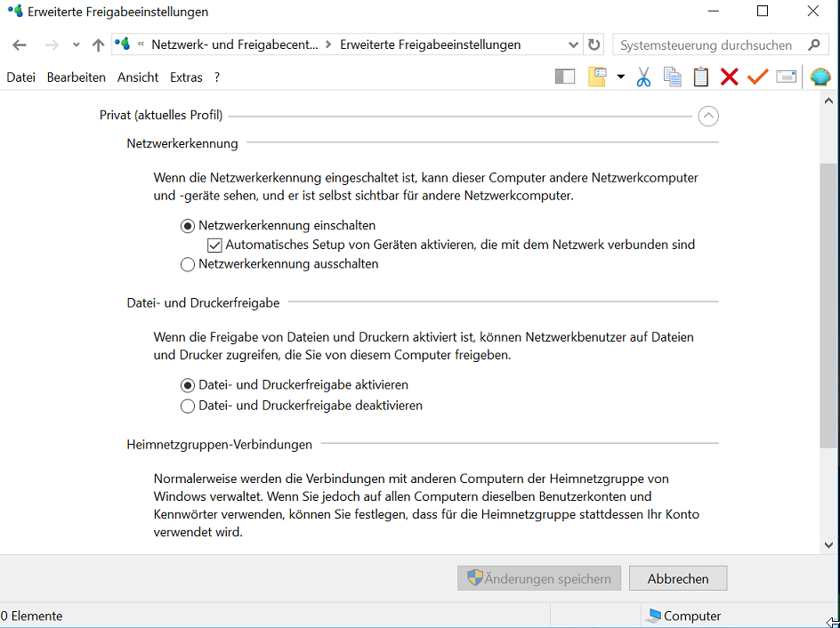Viewport: 840px width, 628px height.
Task: Select Netzwerkerkennung einschalten radio button
Action: [188, 226]
